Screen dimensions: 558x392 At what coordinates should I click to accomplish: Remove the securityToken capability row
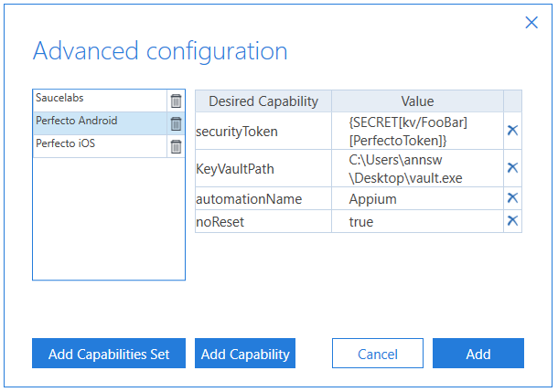coord(512,131)
